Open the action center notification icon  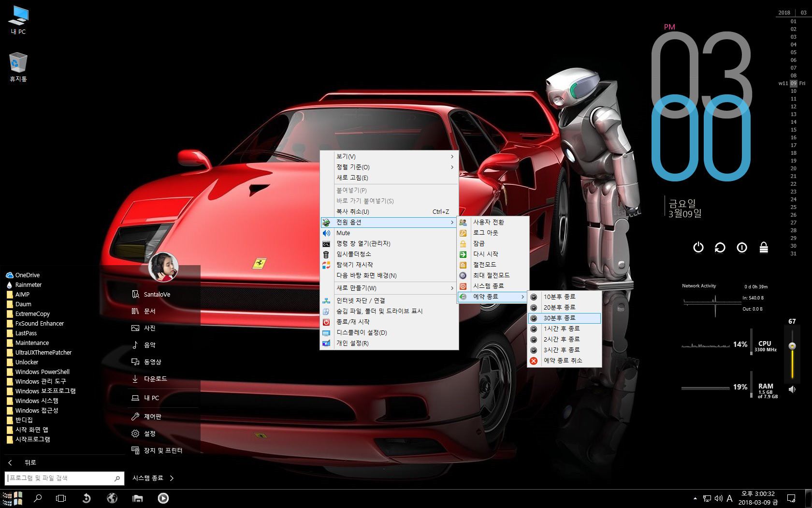pyautogui.click(x=791, y=498)
